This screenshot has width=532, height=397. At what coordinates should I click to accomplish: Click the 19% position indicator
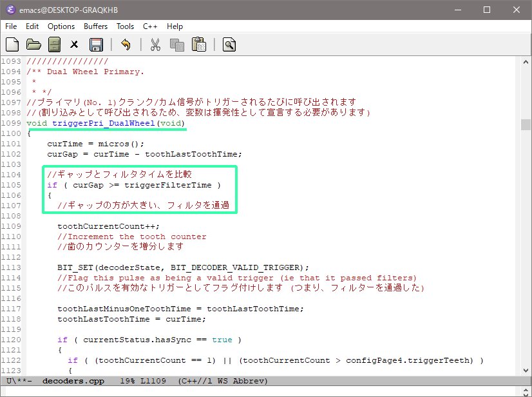coord(128,381)
